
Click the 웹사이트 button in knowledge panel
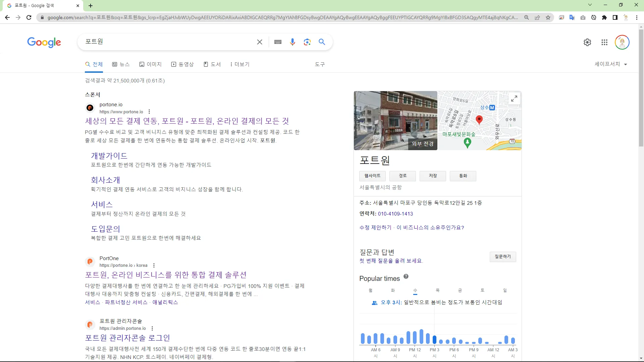coord(372,176)
